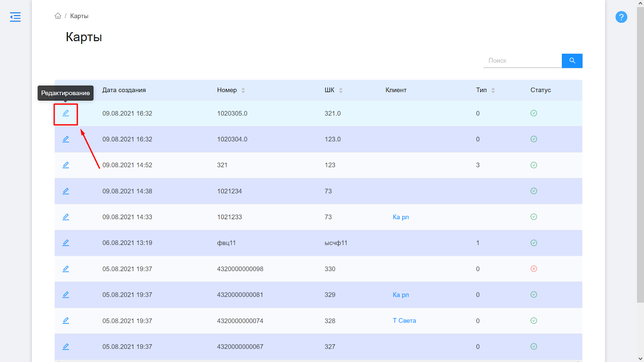
Task: Sort table by Тип column arrows
Action: tap(493, 90)
